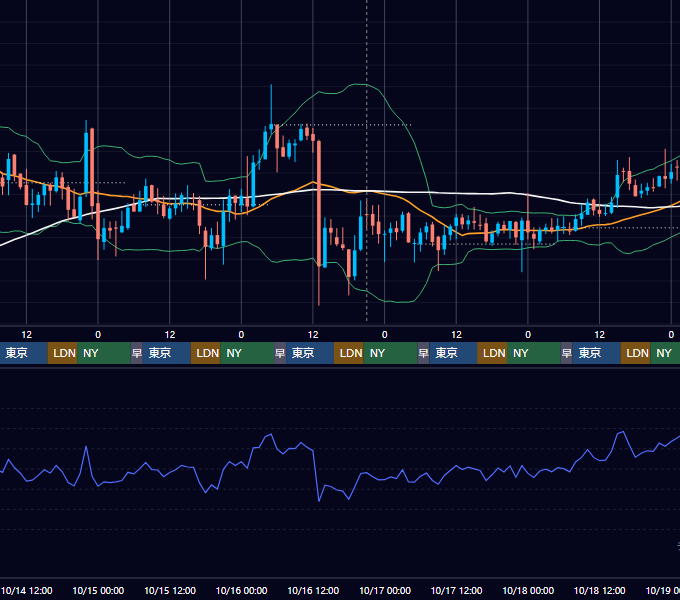Viewport: 680px width, 600px height.
Task: Select the NY session block at 10/16 00:00
Action: click(247, 353)
